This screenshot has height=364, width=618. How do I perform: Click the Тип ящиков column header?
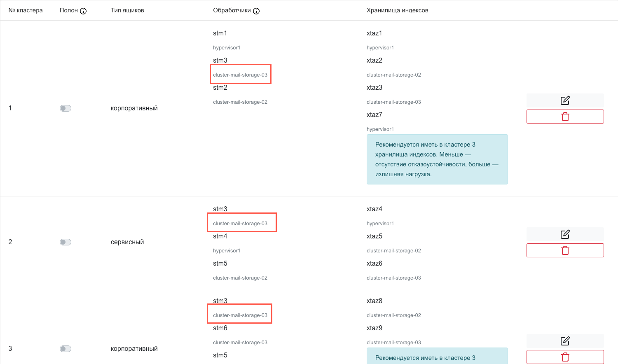127,10
